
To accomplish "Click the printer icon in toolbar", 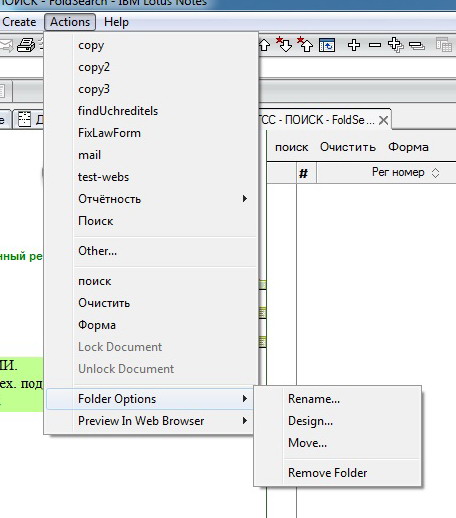I will [x=26, y=45].
